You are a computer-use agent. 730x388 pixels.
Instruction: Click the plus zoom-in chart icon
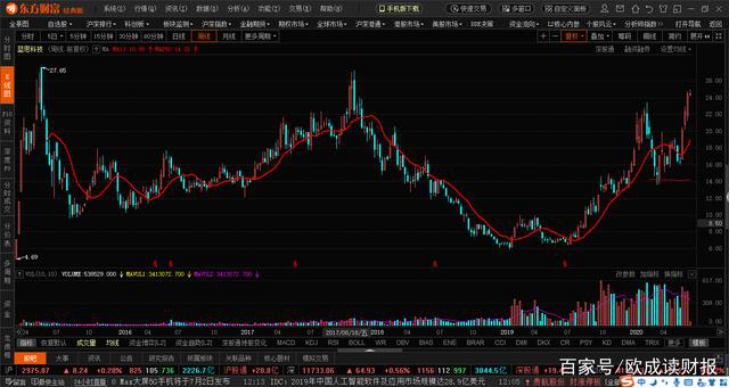coord(544,36)
